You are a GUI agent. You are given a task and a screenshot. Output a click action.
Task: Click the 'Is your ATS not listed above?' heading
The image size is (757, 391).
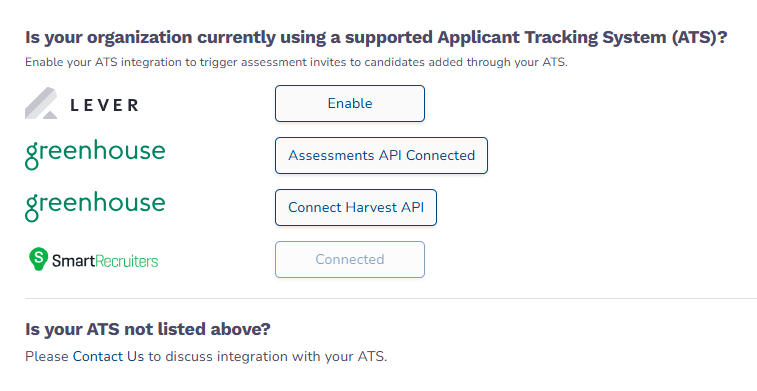pos(148,329)
